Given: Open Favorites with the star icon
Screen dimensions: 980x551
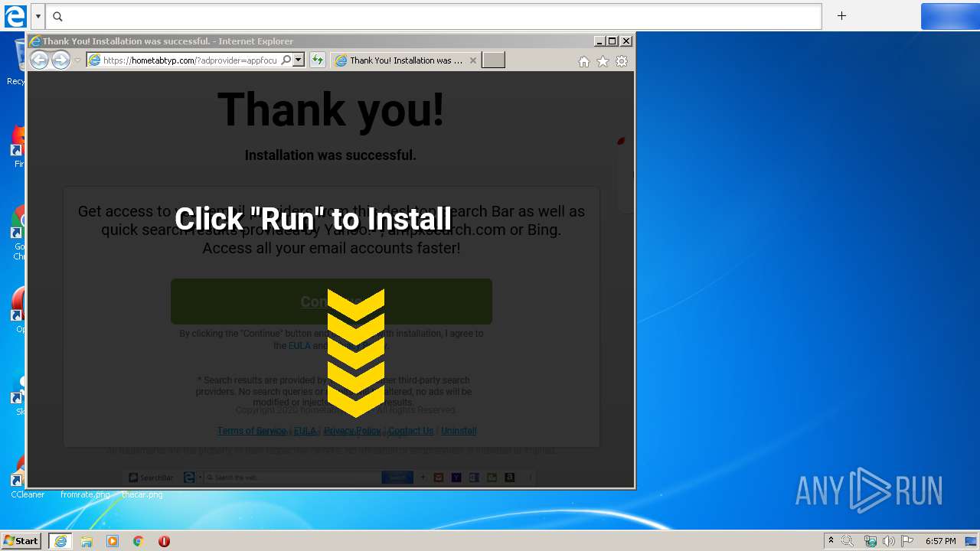Looking at the screenshot, I should [x=603, y=61].
